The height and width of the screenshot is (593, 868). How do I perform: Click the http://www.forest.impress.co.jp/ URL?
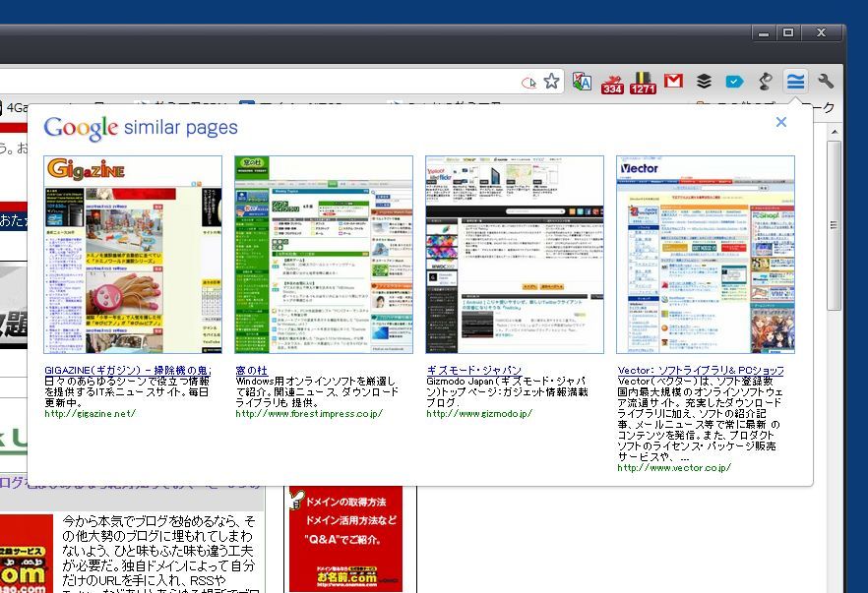pos(309,414)
